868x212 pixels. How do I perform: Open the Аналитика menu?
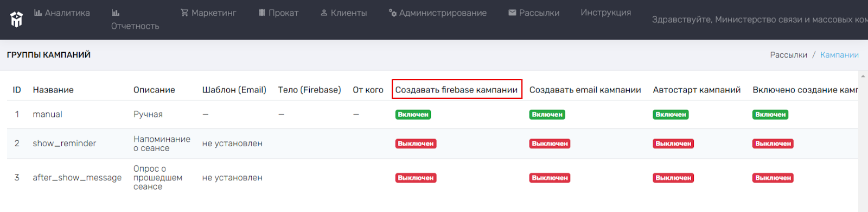tap(62, 13)
